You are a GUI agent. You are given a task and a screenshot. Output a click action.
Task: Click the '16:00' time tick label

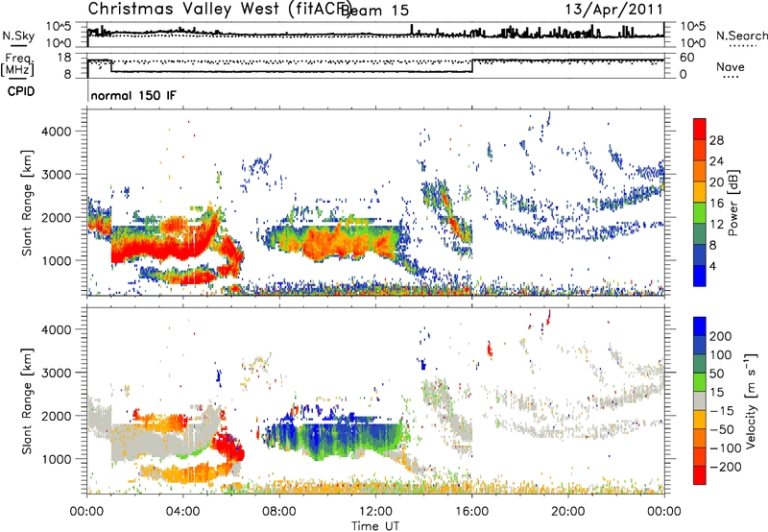pyautogui.click(x=471, y=512)
